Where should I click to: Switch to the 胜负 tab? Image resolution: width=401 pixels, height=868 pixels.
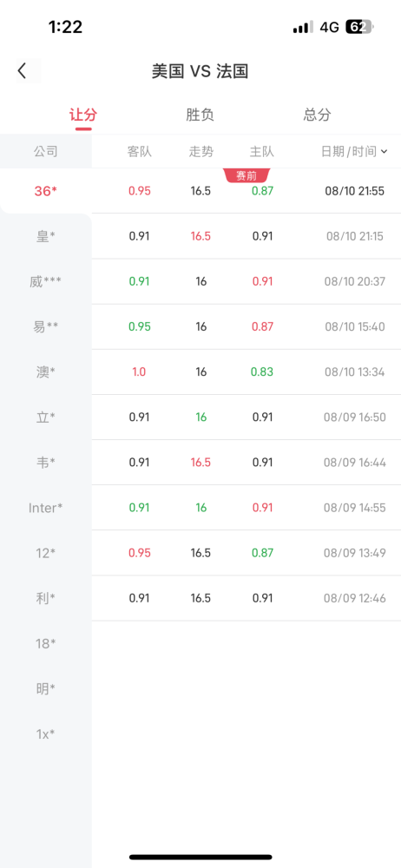pos(200,115)
